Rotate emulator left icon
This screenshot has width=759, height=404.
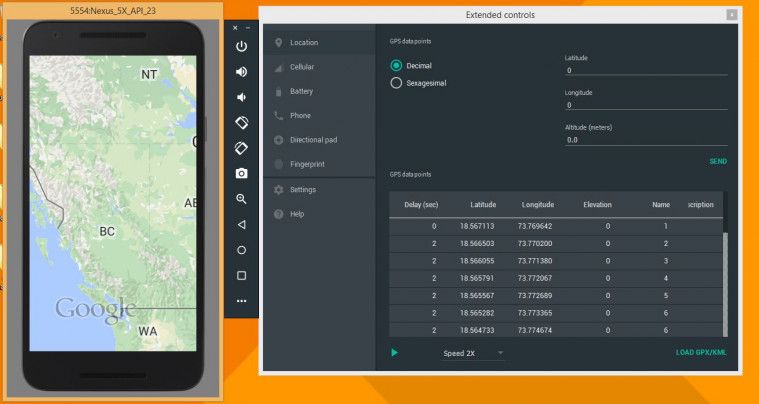[x=242, y=122]
